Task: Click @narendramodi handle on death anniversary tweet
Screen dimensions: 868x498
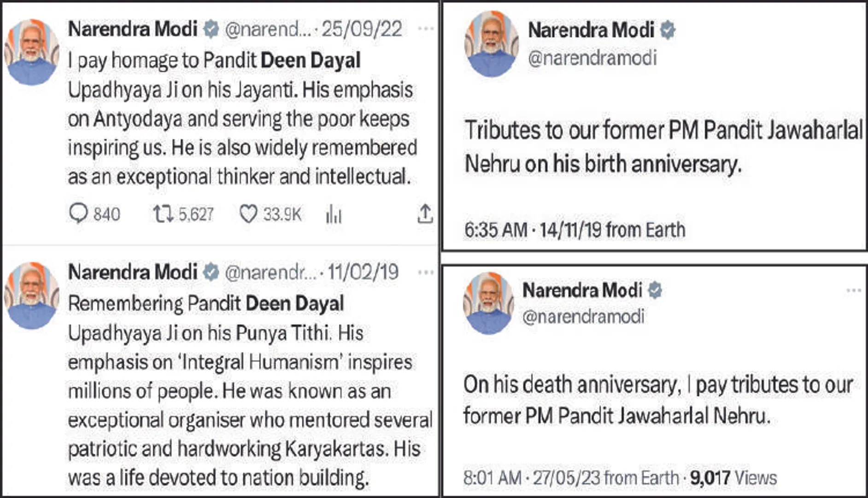Action: (583, 317)
